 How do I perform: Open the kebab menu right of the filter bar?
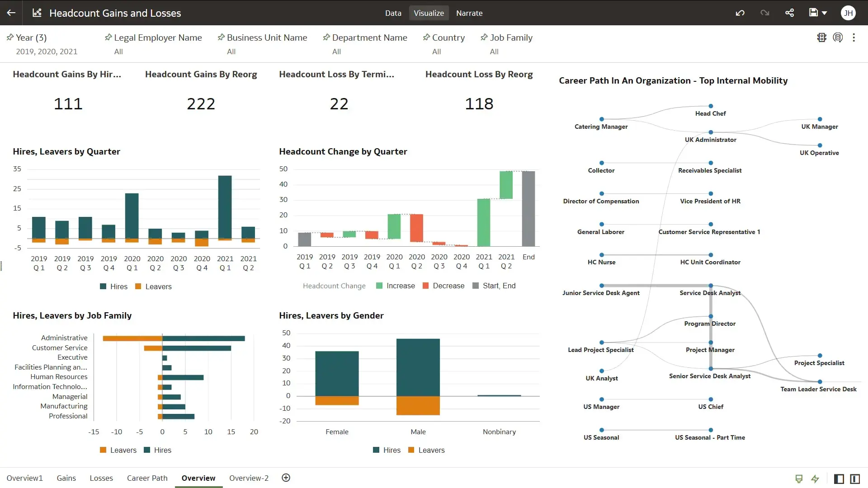coord(854,38)
